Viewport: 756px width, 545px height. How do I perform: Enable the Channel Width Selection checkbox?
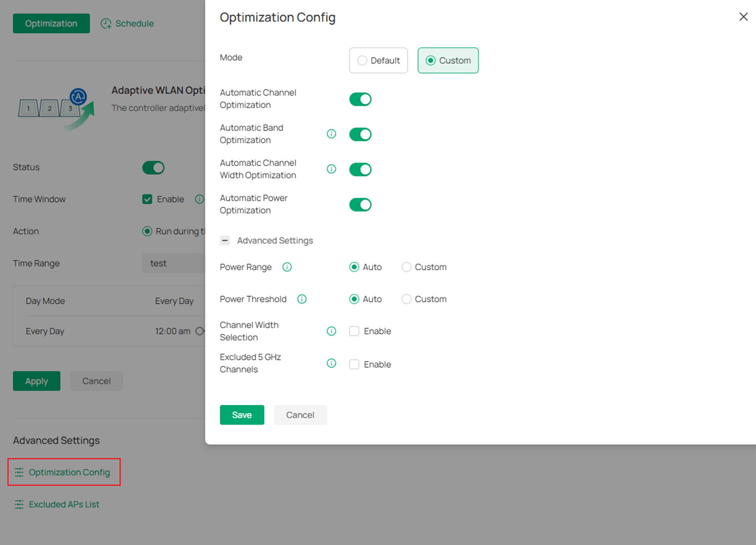(354, 331)
